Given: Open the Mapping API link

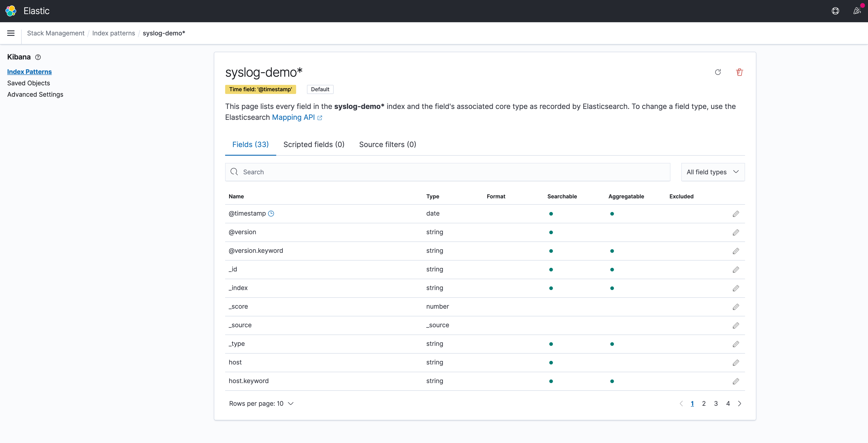Looking at the screenshot, I should click(x=293, y=117).
